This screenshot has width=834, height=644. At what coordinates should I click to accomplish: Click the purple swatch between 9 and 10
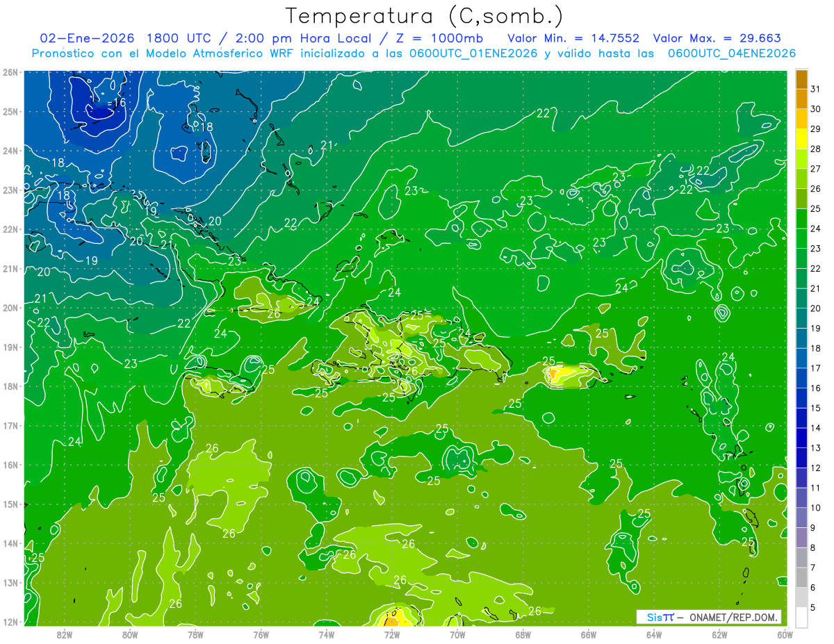point(801,518)
